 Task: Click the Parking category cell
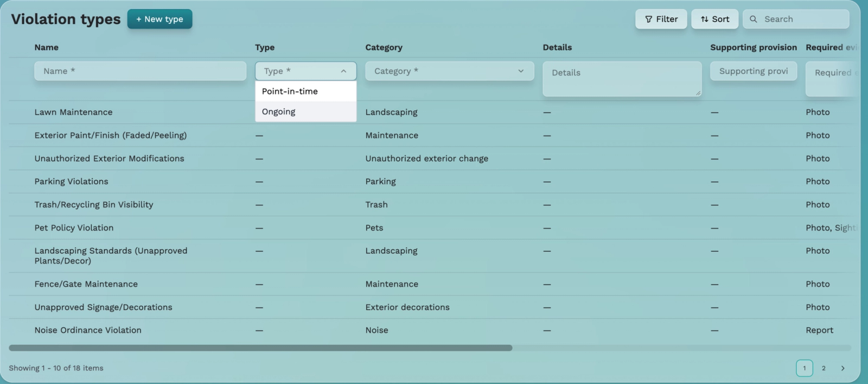point(380,181)
